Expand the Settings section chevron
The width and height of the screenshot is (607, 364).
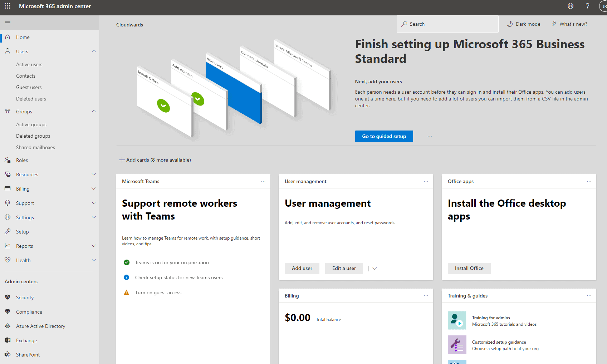[x=94, y=217]
